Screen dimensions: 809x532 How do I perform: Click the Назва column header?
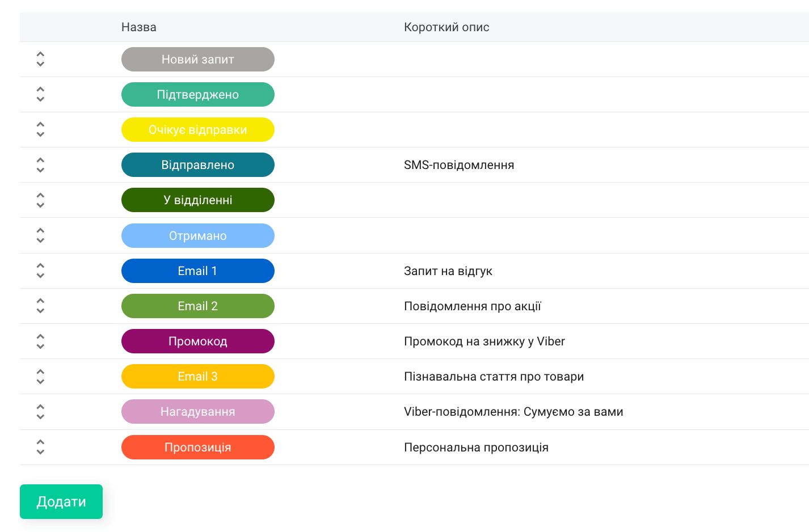click(139, 27)
